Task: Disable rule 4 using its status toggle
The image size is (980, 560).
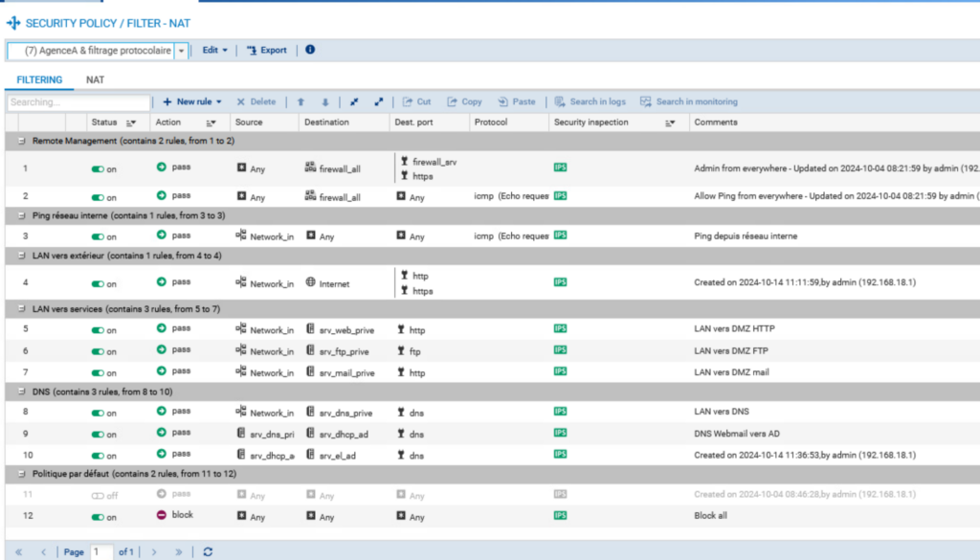Action: pyautogui.click(x=98, y=283)
